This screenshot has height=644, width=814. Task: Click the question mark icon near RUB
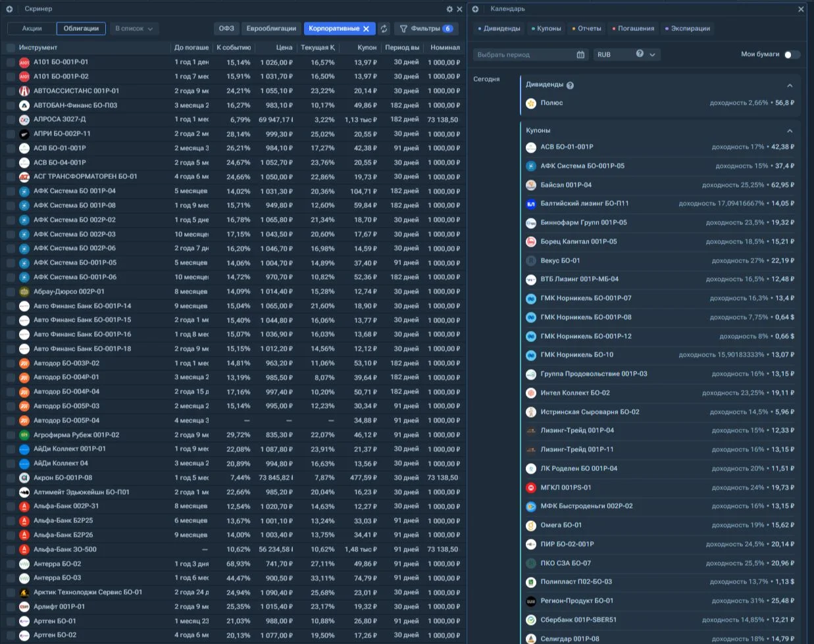[640, 54]
